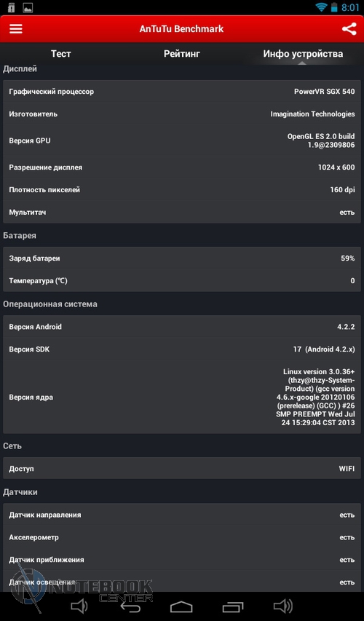
Task: Tap the Версия Android row
Action: tap(182, 327)
